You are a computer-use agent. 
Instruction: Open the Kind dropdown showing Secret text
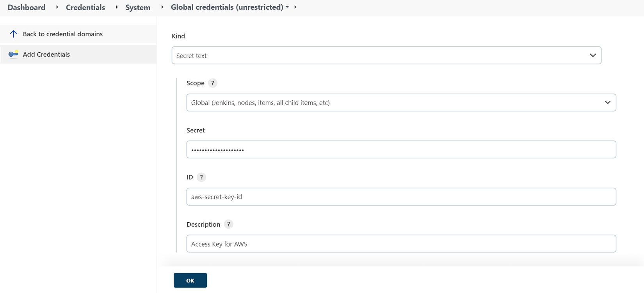[386, 55]
